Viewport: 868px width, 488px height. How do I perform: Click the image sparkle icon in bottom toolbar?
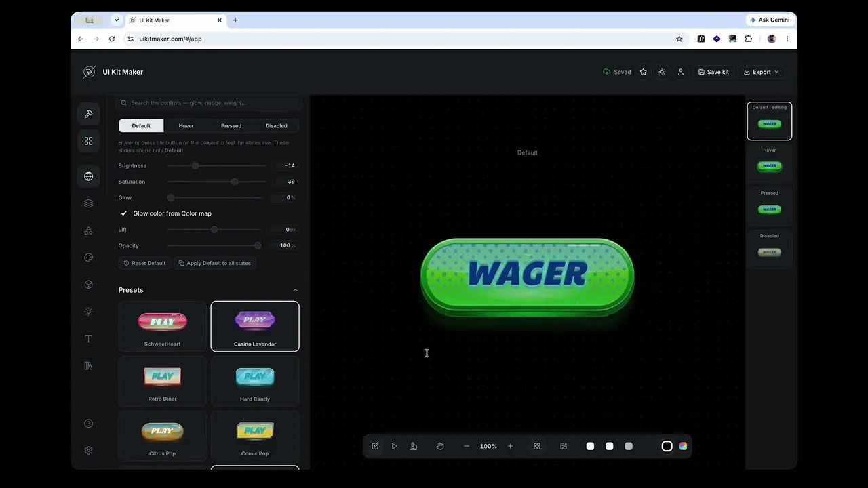[564, 446]
